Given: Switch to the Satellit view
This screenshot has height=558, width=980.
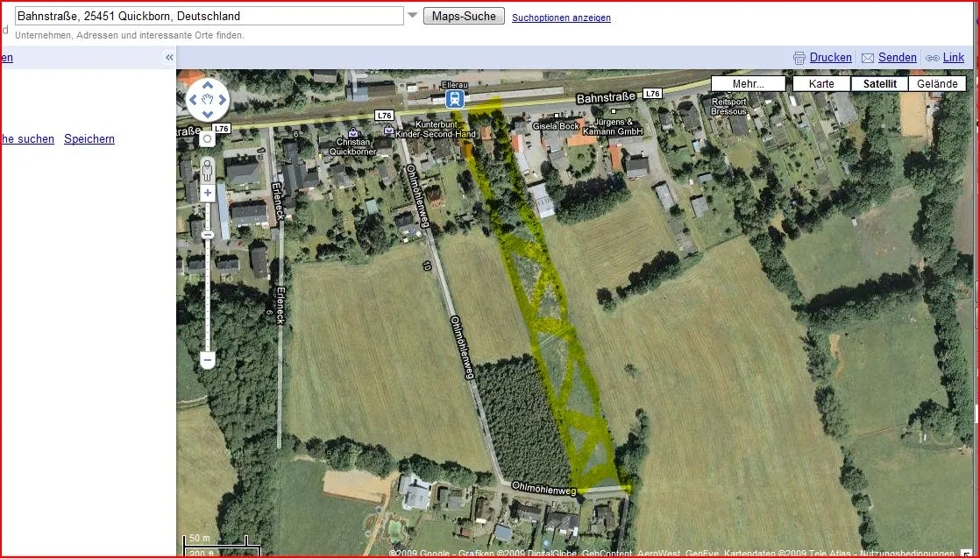Looking at the screenshot, I should [x=879, y=84].
